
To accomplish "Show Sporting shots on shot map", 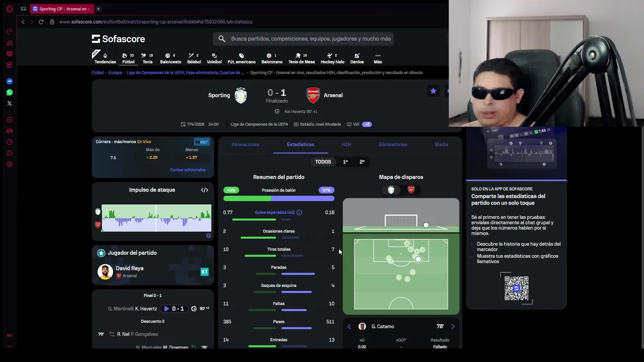I will click(x=391, y=190).
